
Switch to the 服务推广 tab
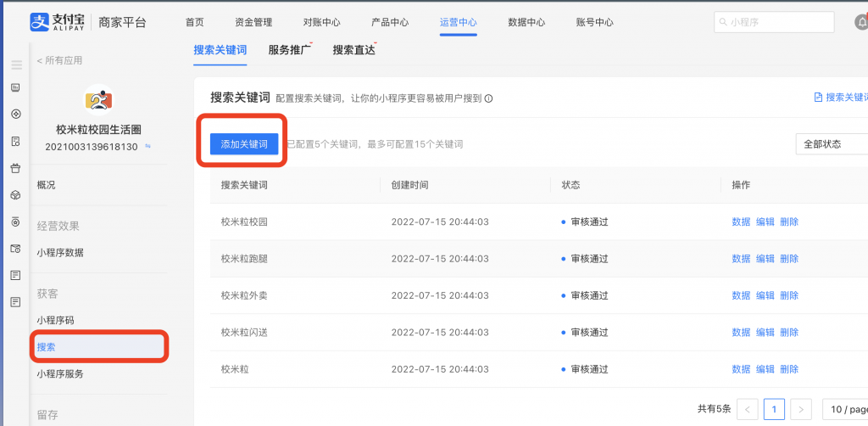click(x=290, y=50)
